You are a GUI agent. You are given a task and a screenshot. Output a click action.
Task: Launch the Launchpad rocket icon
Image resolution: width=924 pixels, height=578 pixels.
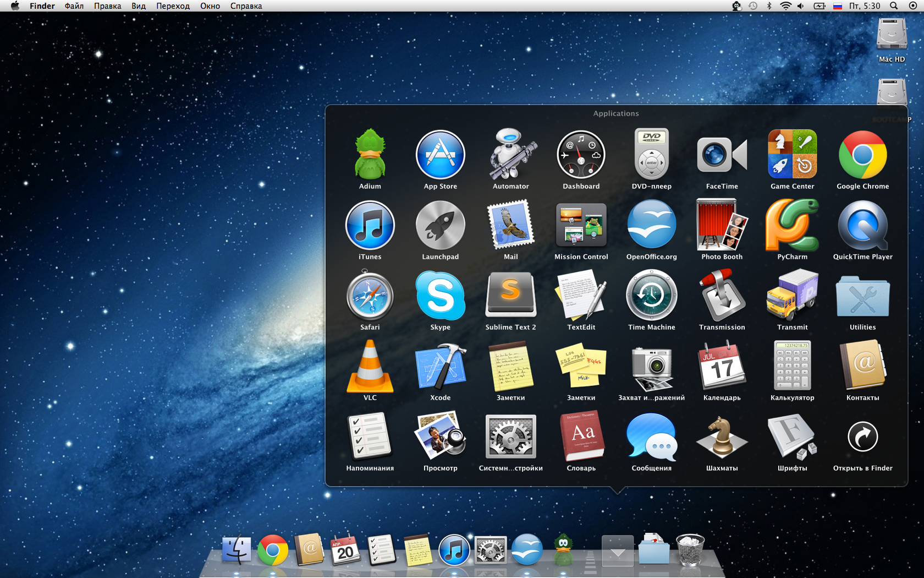(441, 225)
